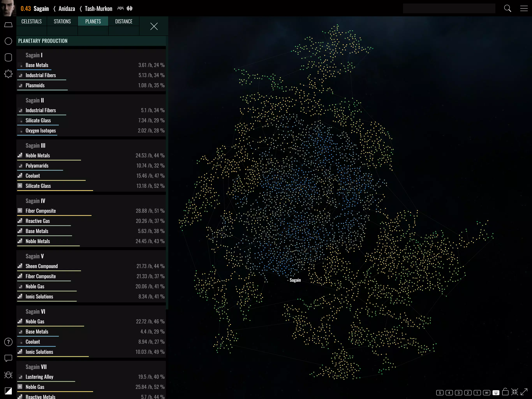Click the Sagain system label on the map
Screen dimensions: 532x399
295,280
